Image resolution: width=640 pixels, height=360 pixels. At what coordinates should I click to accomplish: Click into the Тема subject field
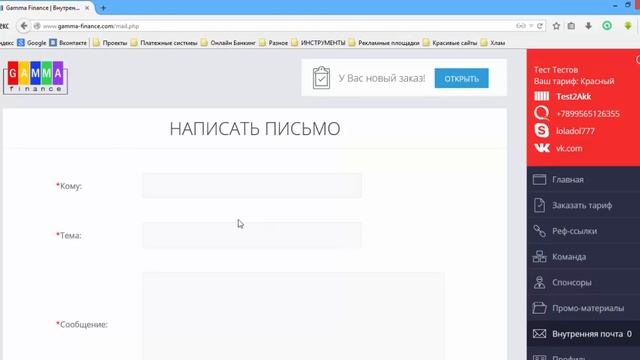coord(252,235)
